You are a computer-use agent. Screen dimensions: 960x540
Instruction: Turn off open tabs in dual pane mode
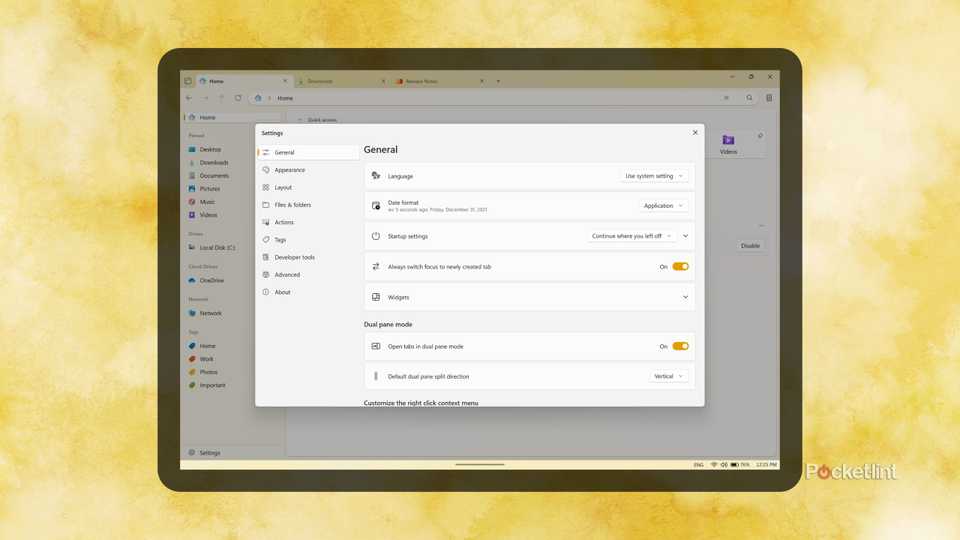680,346
